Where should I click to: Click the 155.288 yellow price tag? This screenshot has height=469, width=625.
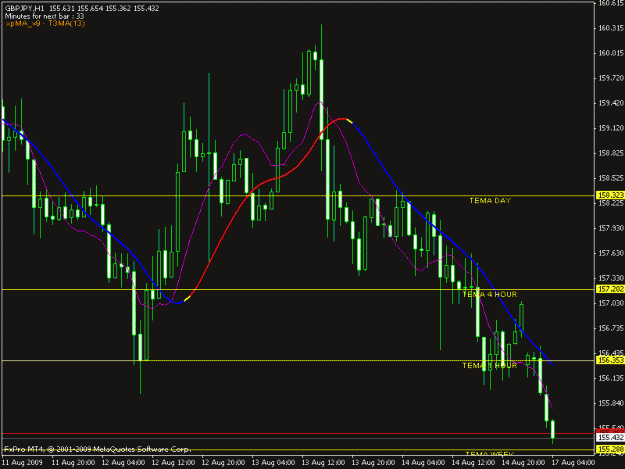point(610,449)
